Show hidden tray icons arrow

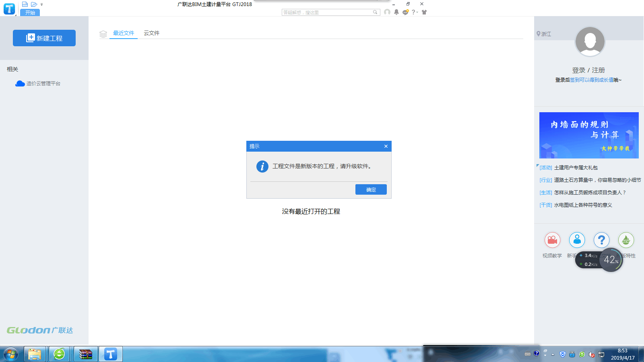point(553,354)
